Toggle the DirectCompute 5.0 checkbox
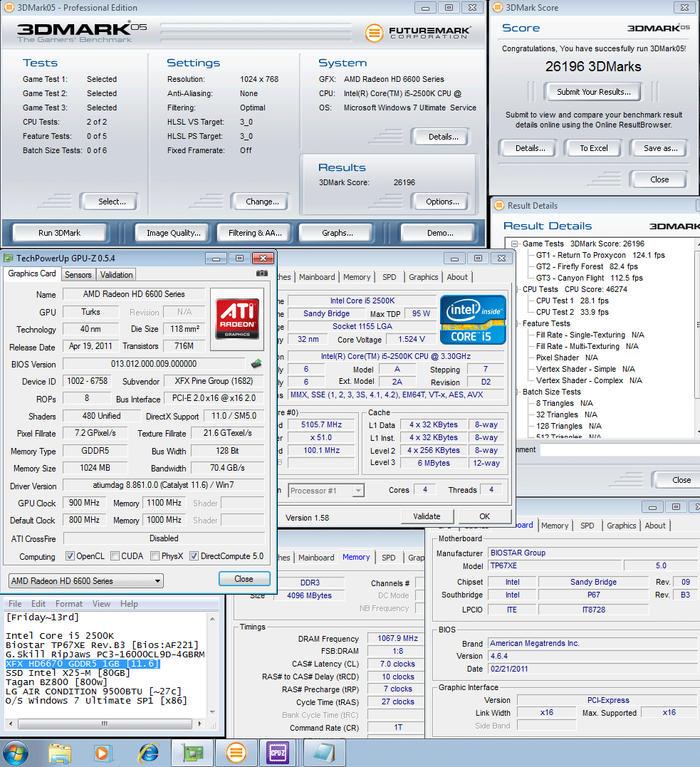The width and height of the screenshot is (700, 767). click(194, 556)
